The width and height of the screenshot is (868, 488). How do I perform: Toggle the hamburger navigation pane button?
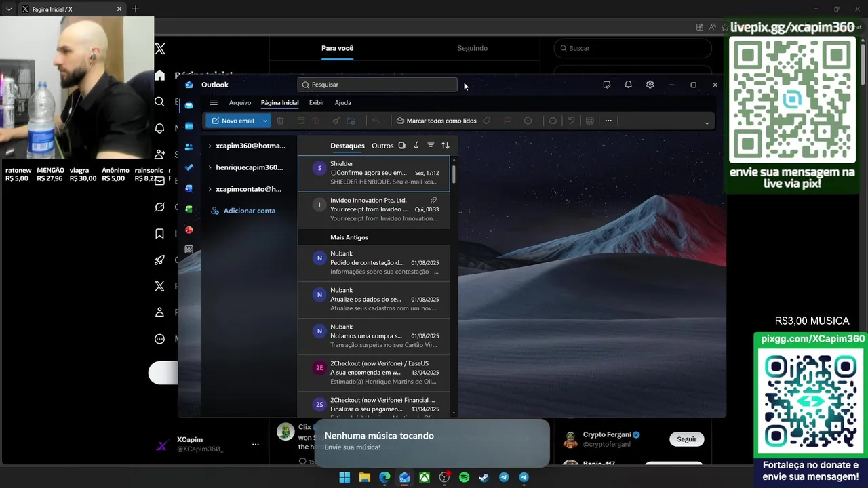click(x=214, y=102)
